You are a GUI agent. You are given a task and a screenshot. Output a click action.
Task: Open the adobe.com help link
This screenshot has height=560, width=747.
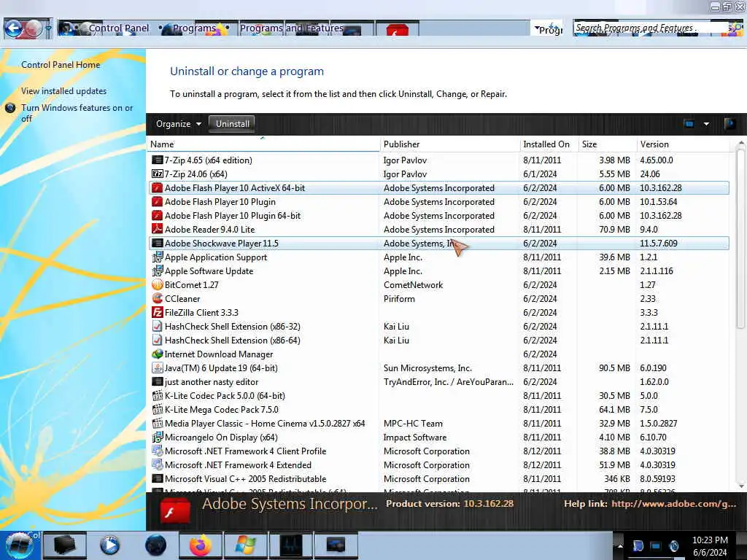(673, 503)
